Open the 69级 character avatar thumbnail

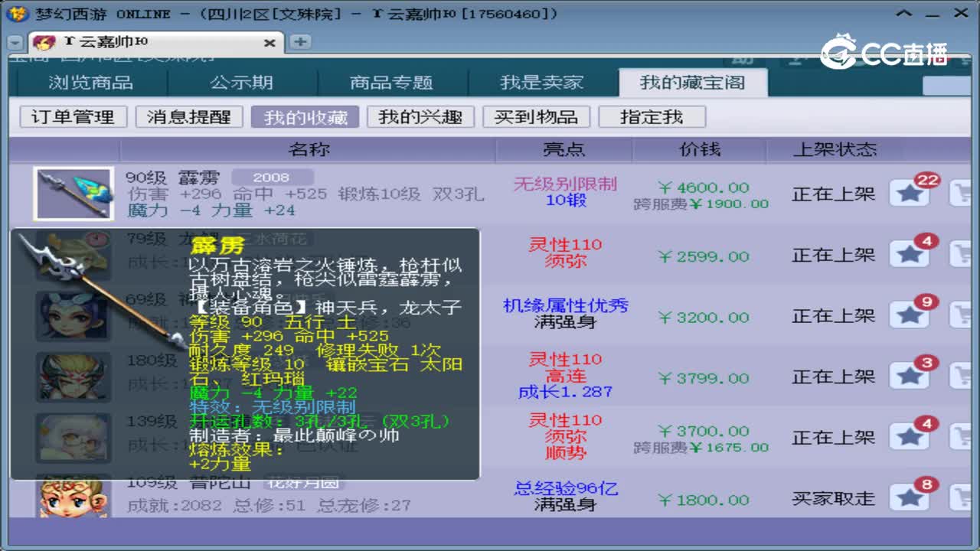tap(73, 315)
